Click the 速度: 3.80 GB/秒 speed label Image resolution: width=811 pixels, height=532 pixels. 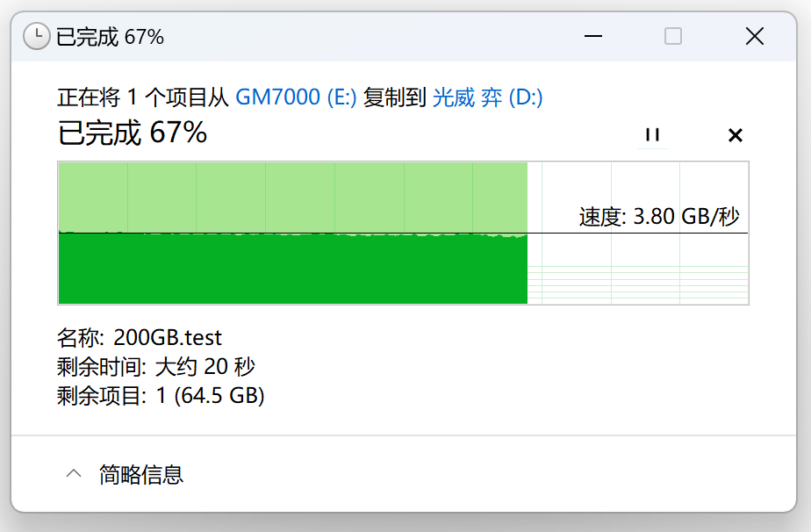coord(659,217)
